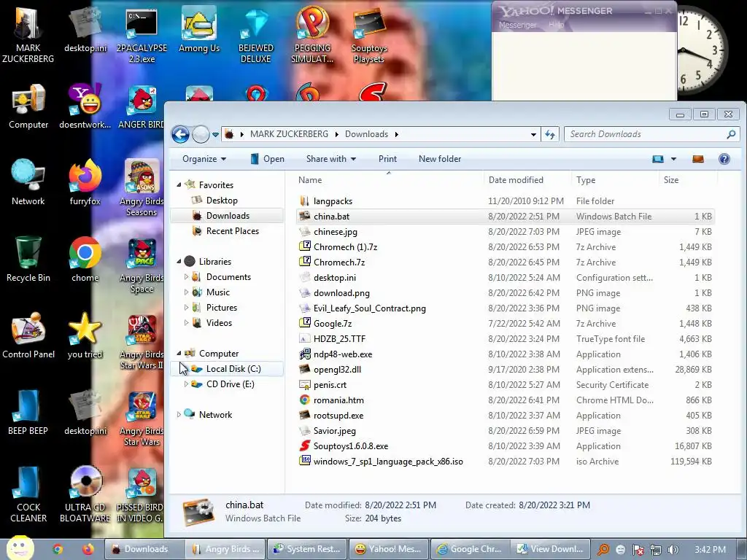The image size is (747, 560).
Task: Select Local Disk (C:) in the tree
Action: tap(233, 368)
